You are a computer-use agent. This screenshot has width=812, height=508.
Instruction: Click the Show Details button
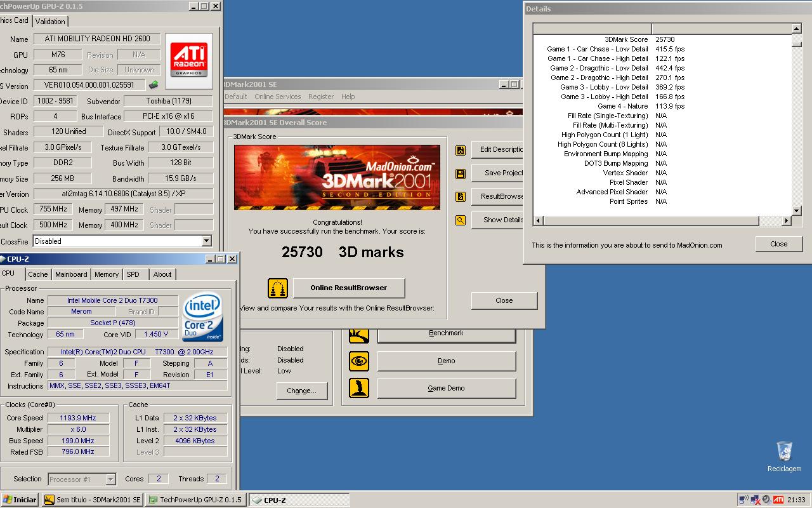pos(497,220)
